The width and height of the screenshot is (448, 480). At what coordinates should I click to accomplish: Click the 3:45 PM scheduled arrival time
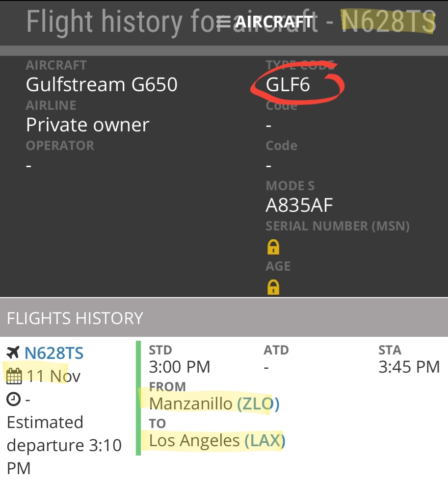[x=409, y=367]
